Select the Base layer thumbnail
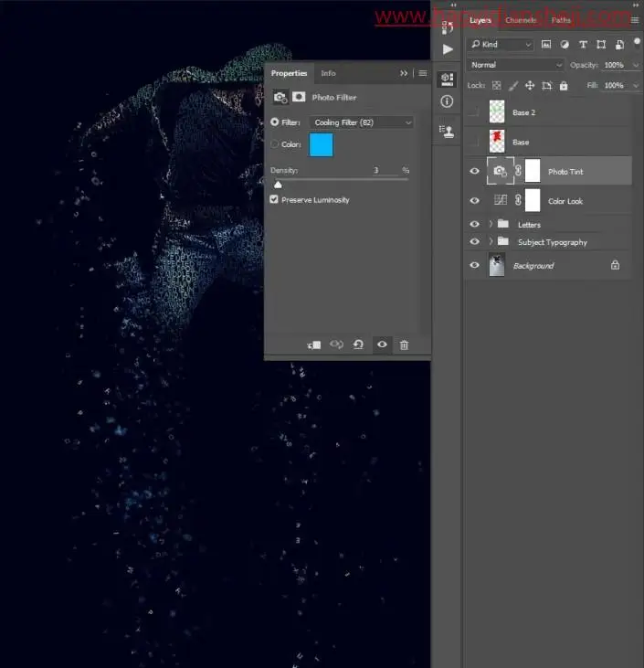The height and width of the screenshot is (668, 644). tap(497, 142)
